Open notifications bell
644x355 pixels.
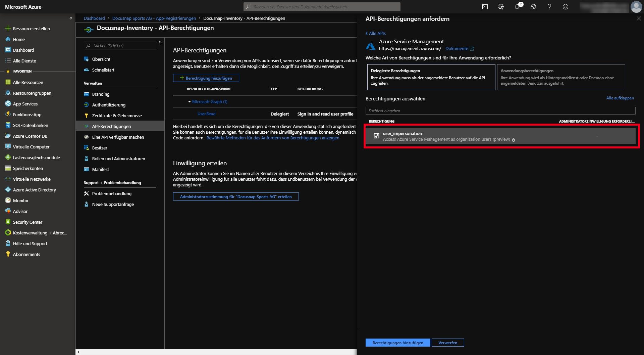[x=517, y=7]
